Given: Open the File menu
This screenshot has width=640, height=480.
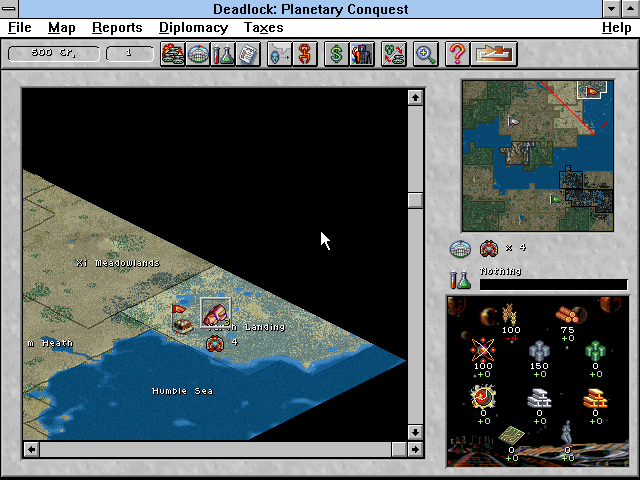Looking at the screenshot, I should point(20,28).
